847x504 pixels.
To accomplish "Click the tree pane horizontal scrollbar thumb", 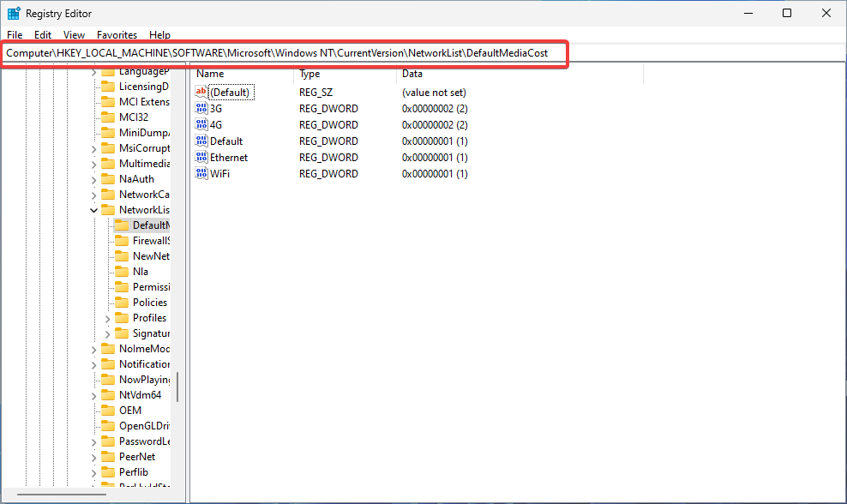I will click(x=62, y=494).
